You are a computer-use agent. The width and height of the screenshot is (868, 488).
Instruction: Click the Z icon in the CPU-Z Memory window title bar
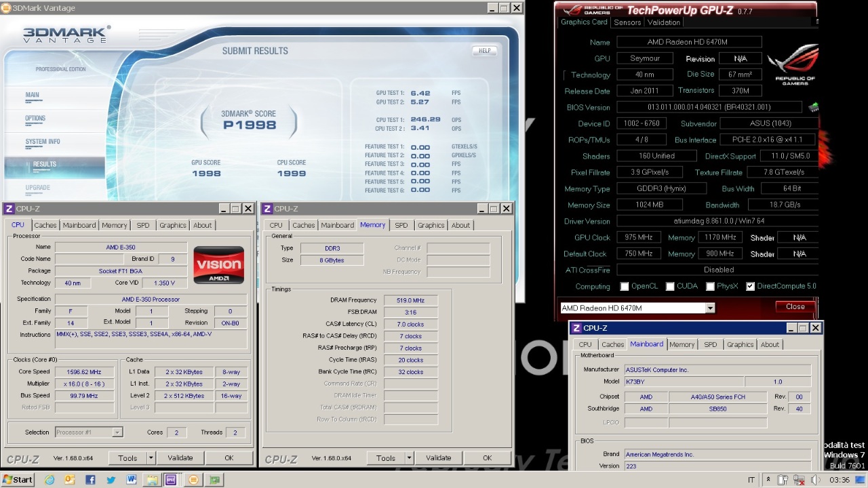(267, 209)
